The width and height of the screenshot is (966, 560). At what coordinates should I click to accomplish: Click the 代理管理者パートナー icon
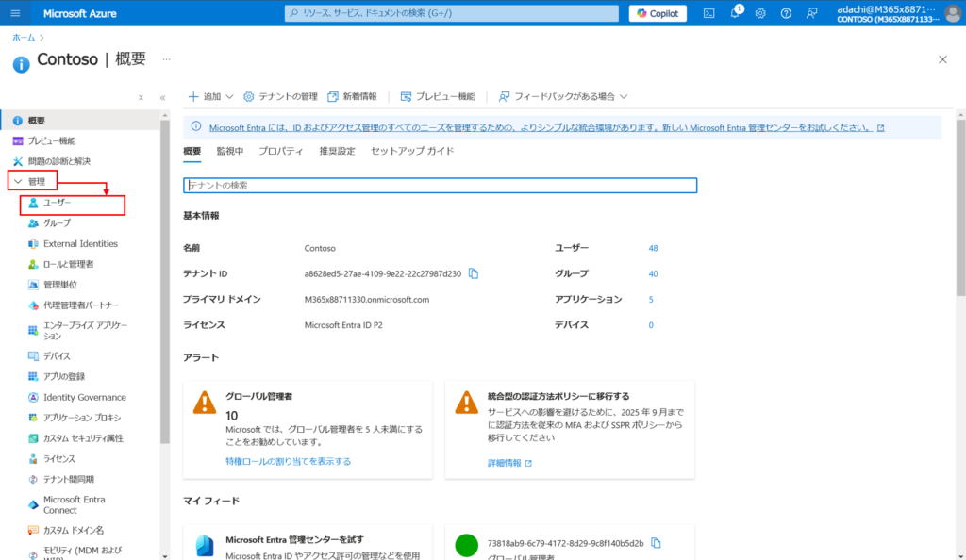(x=33, y=305)
